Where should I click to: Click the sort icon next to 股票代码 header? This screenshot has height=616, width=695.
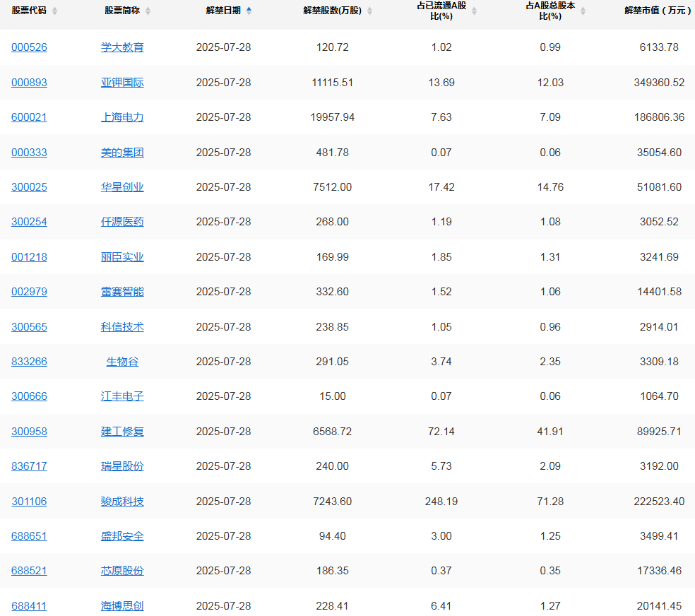tap(55, 11)
